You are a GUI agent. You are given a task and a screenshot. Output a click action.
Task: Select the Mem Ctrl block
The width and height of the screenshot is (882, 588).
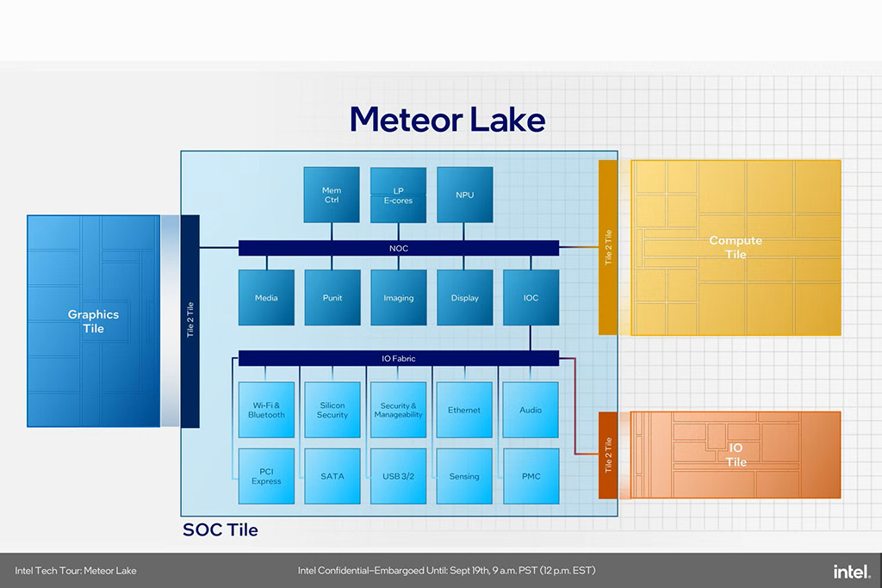tap(332, 195)
